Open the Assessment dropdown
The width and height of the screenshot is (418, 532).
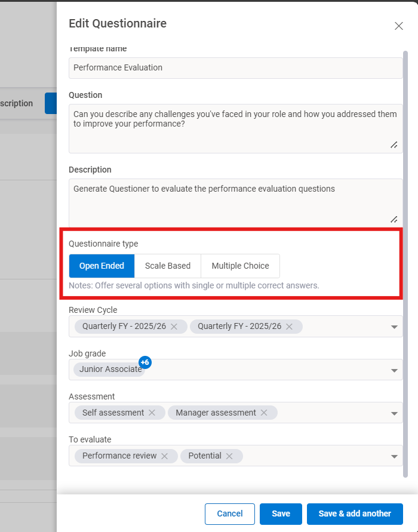click(x=394, y=413)
